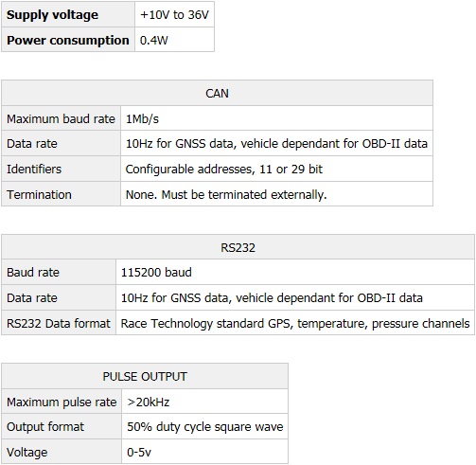Select the Identifiers row label

[34, 170]
